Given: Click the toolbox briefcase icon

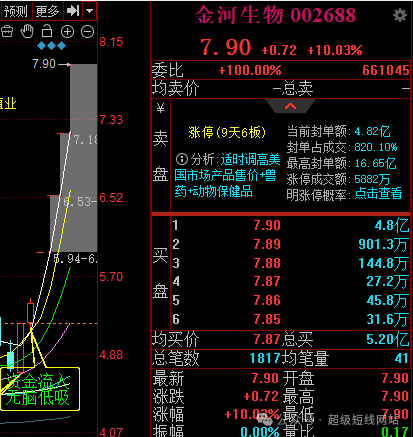Looking at the screenshot, I should [x=7, y=31].
